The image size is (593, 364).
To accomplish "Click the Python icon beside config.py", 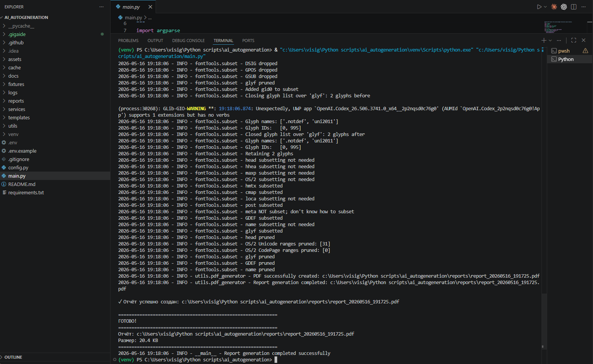I will [x=4, y=167].
